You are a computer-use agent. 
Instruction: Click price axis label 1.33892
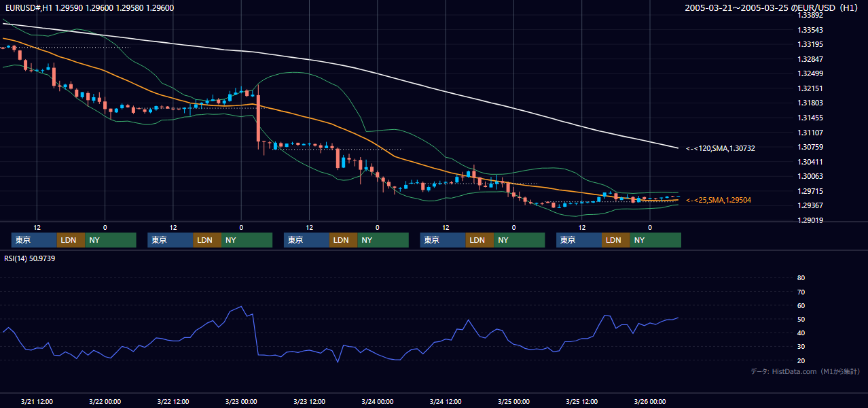(810, 15)
